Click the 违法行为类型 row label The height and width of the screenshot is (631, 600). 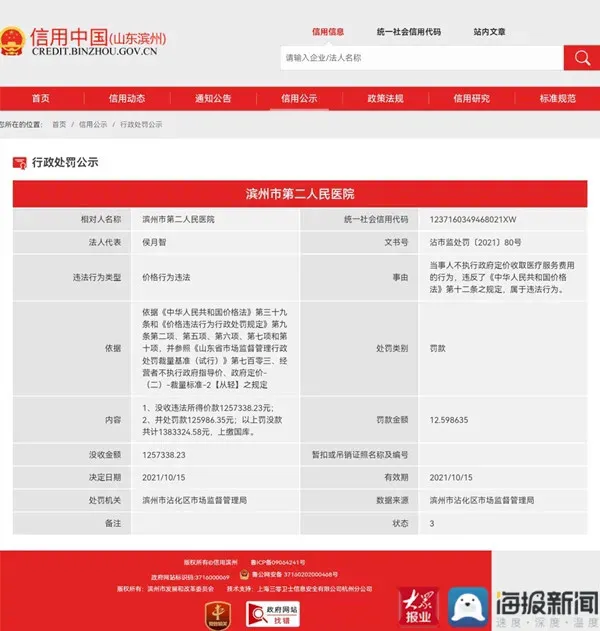97,278
